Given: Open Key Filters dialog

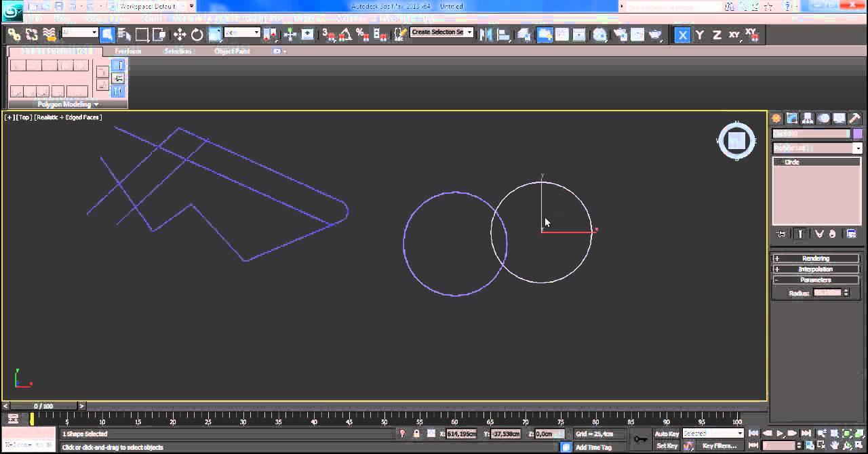Looking at the screenshot, I should pyautogui.click(x=719, y=446).
